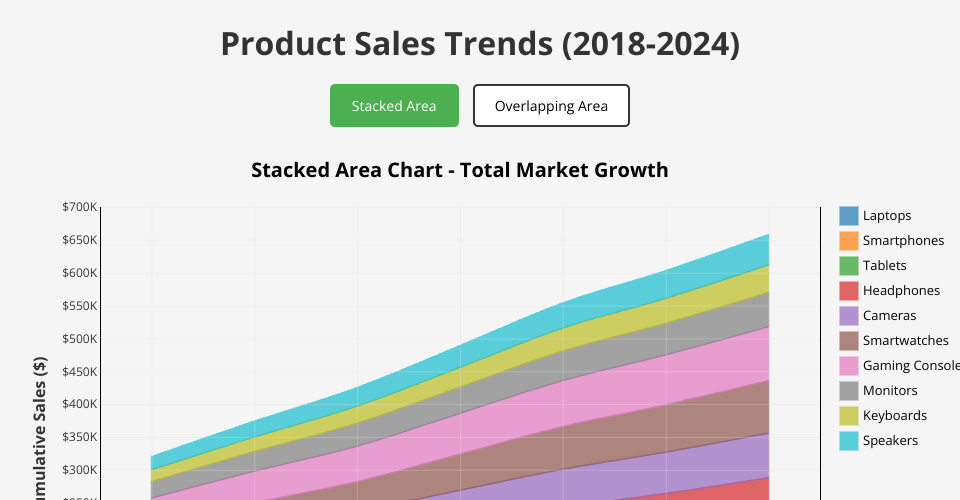Toggle Smartphones series in the legend
The image size is (960, 500).
point(902,241)
